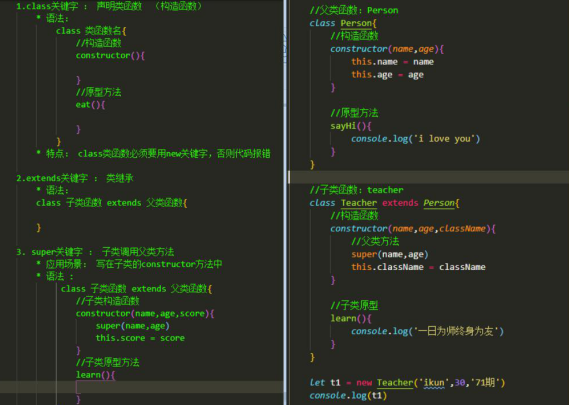569x405 pixels.
Task: Click 'super(name,age)' in the right pane
Action: tap(390, 254)
